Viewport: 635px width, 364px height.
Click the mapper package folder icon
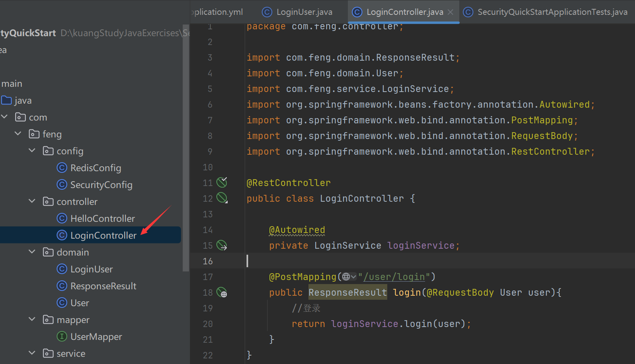(x=48, y=319)
